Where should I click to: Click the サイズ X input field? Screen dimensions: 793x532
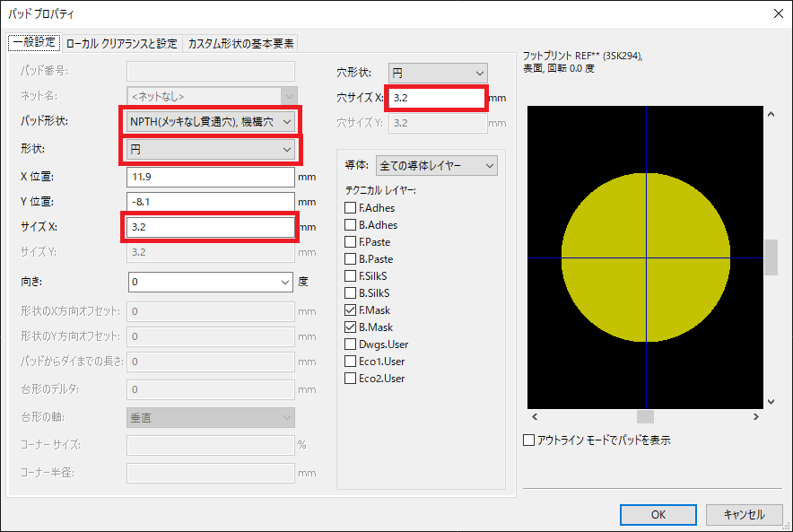pyautogui.click(x=211, y=227)
